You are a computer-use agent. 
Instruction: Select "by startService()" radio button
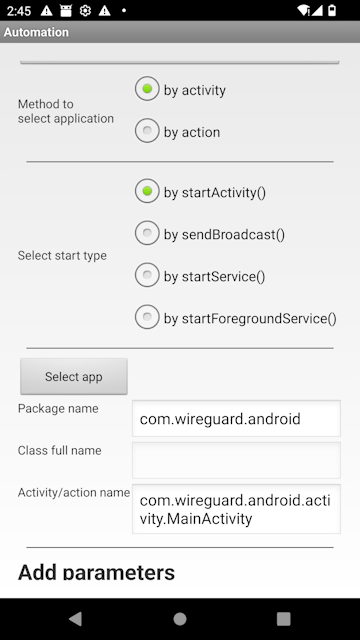tap(200, 276)
